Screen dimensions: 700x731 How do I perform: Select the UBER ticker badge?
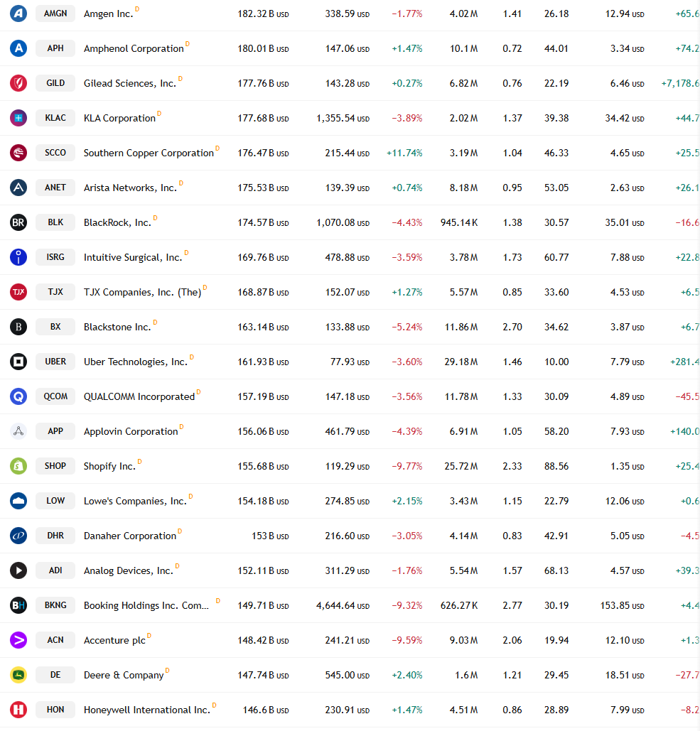click(x=55, y=362)
